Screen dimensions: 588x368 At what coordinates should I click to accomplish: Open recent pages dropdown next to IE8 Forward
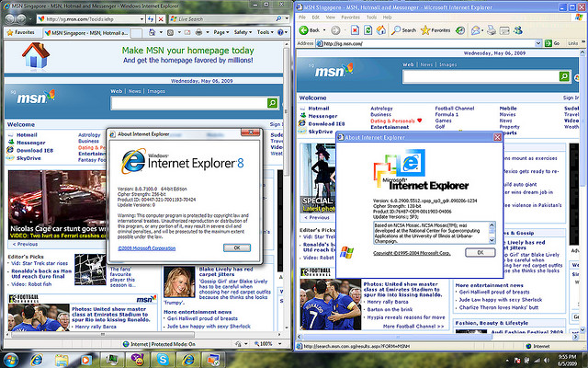(30, 18)
